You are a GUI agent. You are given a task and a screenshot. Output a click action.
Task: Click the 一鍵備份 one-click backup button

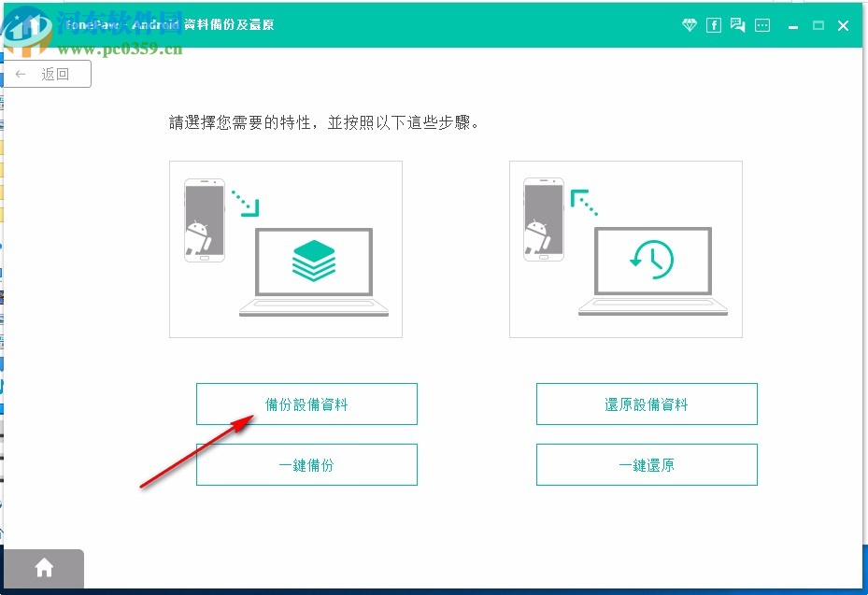tap(306, 464)
